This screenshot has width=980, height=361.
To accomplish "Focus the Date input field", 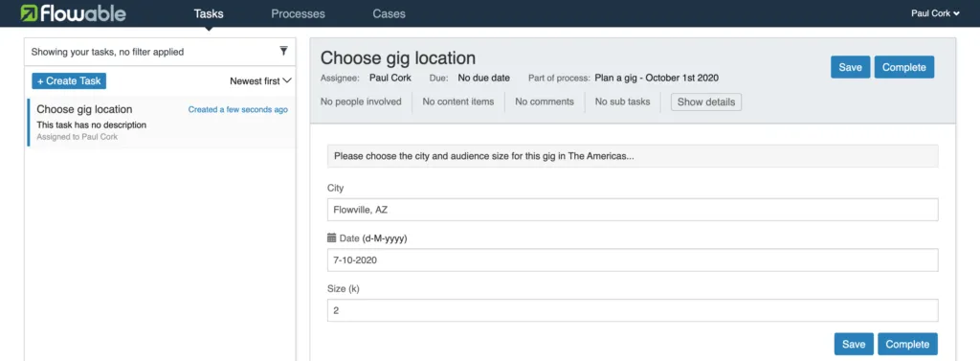I will point(633,259).
